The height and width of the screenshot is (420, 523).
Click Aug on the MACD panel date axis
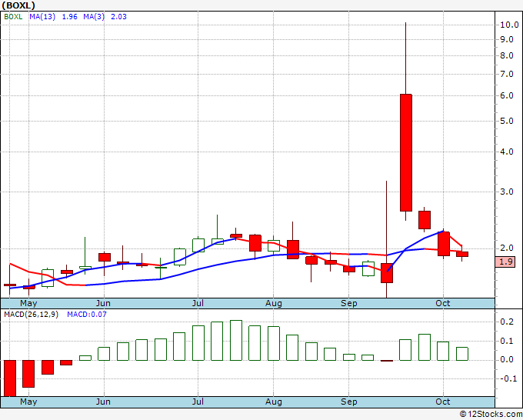pos(274,402)
